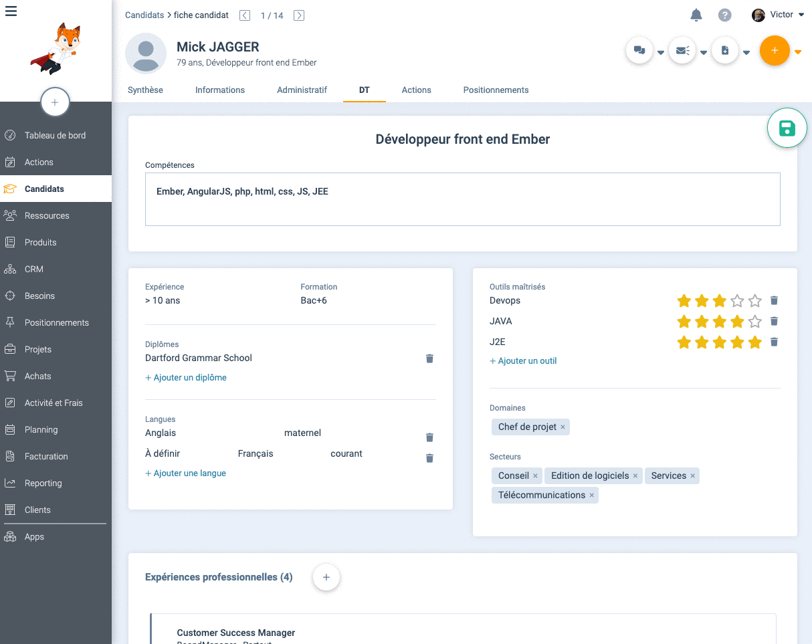This screenshot has width=812, height=644.
Task: Remove the Services sector tag
Action: [693, 476]
